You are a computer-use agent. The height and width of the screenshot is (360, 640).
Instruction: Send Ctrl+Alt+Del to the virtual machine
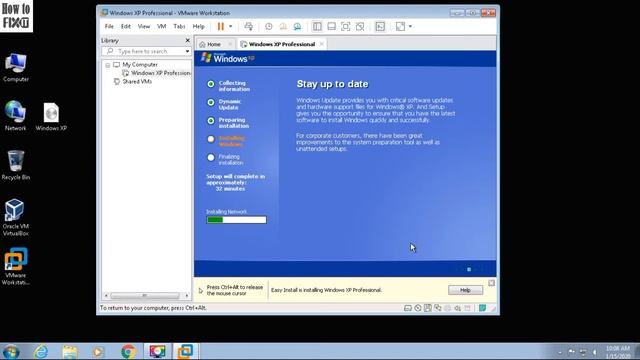tap(248, 27)
